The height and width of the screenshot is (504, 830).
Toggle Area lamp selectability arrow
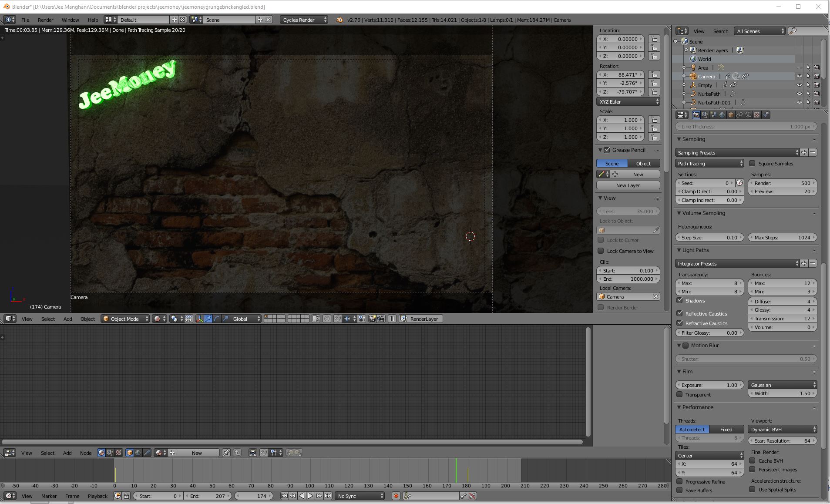click(x=808, y=67)
